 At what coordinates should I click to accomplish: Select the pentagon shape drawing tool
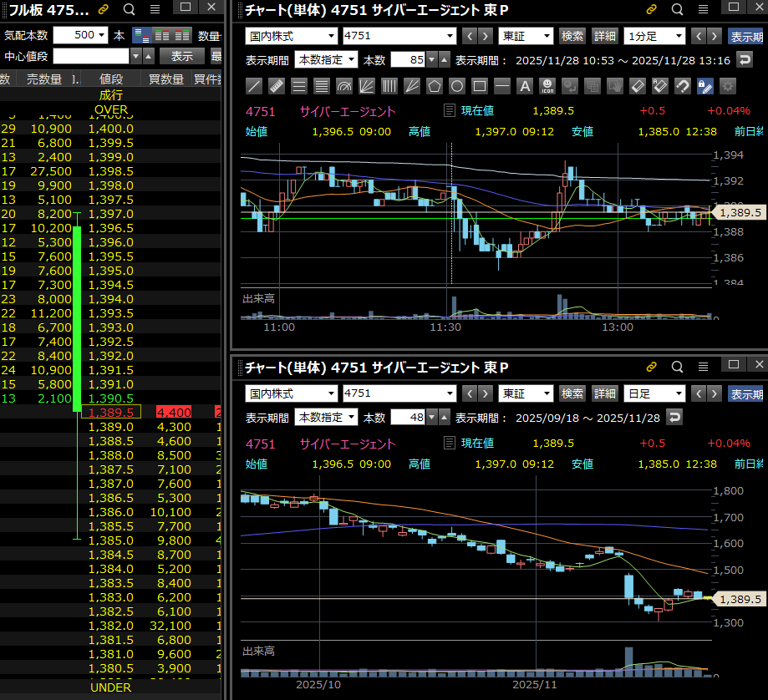(435, 86)
